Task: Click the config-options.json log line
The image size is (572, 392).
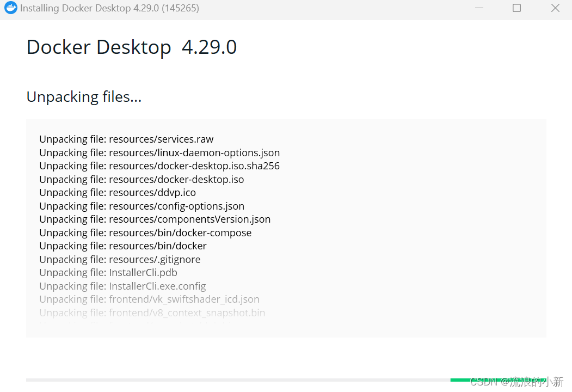Action: [x=142, y=206]
